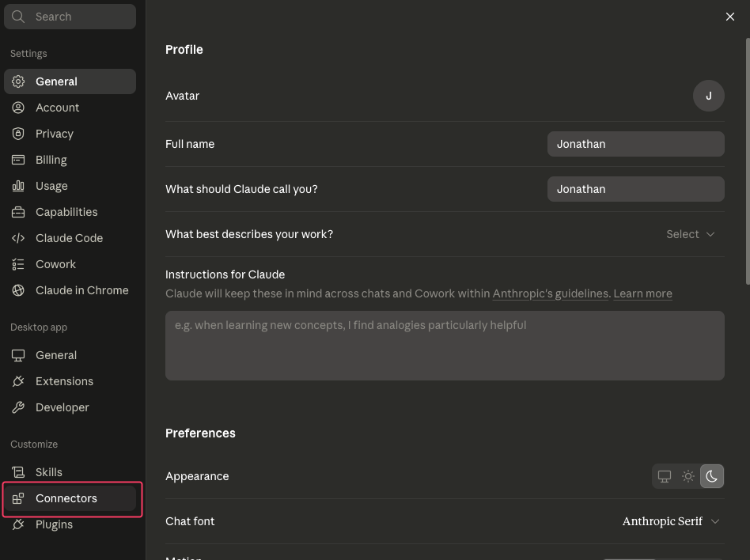Click the gear icon beside settings General
The height and width of the screenshot is (560, 750).
[18, 81]
